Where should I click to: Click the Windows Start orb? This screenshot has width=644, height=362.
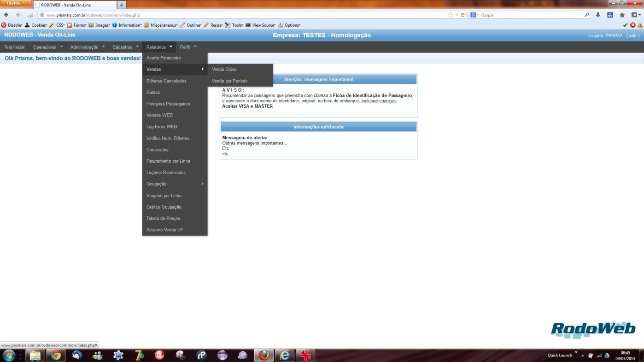coord(9,355)
